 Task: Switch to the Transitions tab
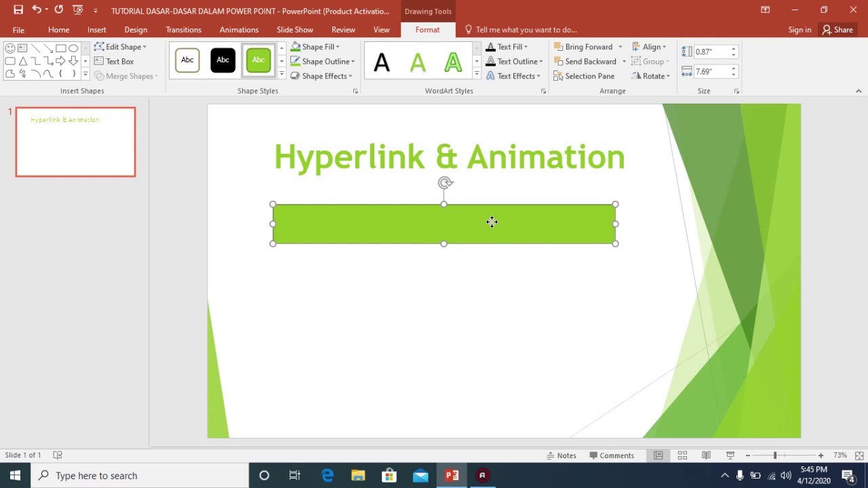(x=183, y=30)
